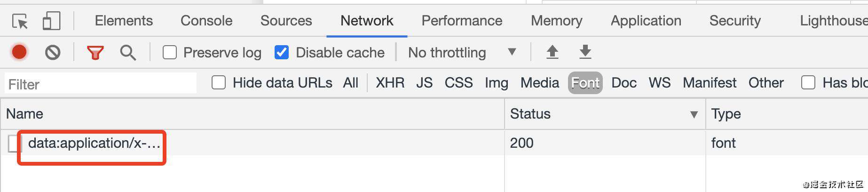Stop recording network log red button

[x=19, y=52]
